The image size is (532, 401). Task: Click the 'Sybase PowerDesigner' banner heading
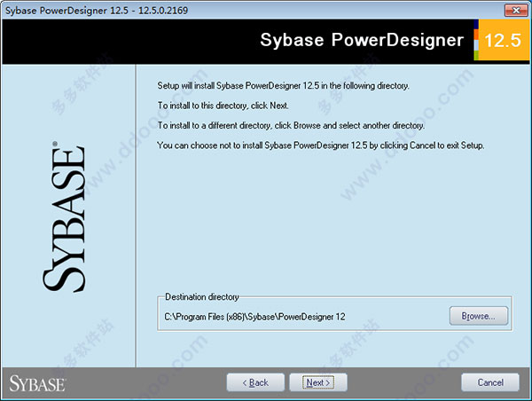point(362,40)
